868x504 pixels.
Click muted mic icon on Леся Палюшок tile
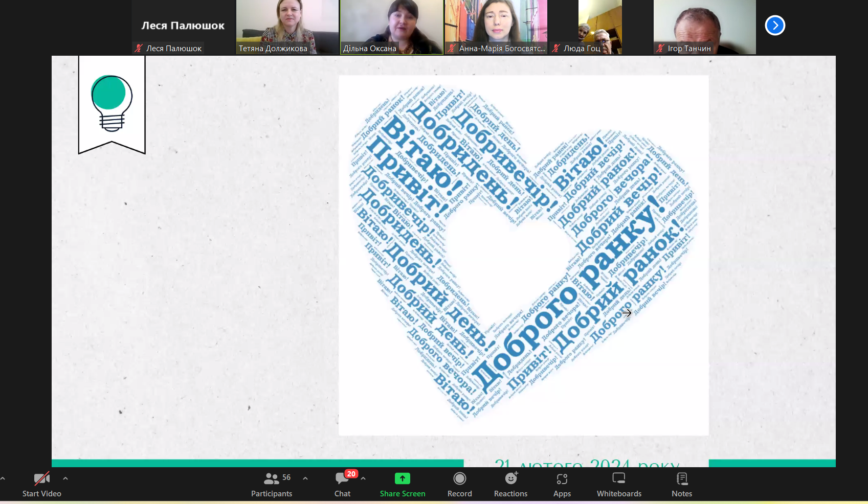138,49
